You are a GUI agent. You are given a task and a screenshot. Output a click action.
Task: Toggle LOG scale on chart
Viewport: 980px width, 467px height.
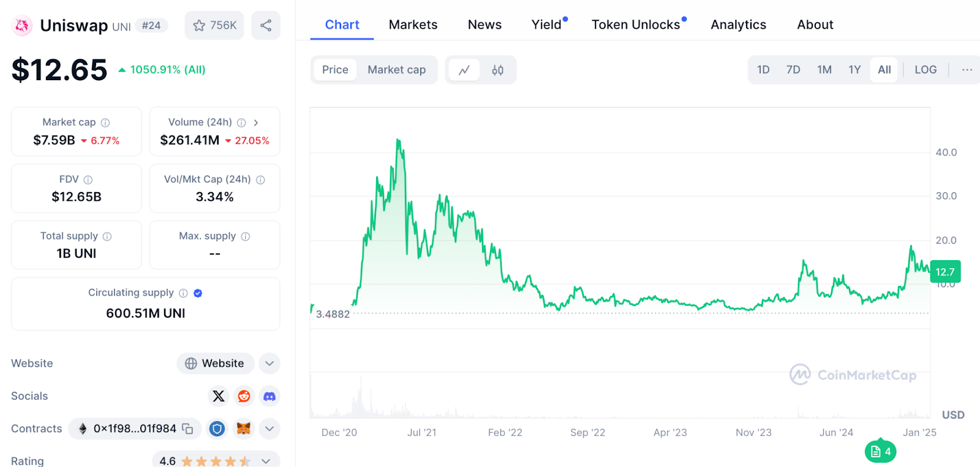925,70
